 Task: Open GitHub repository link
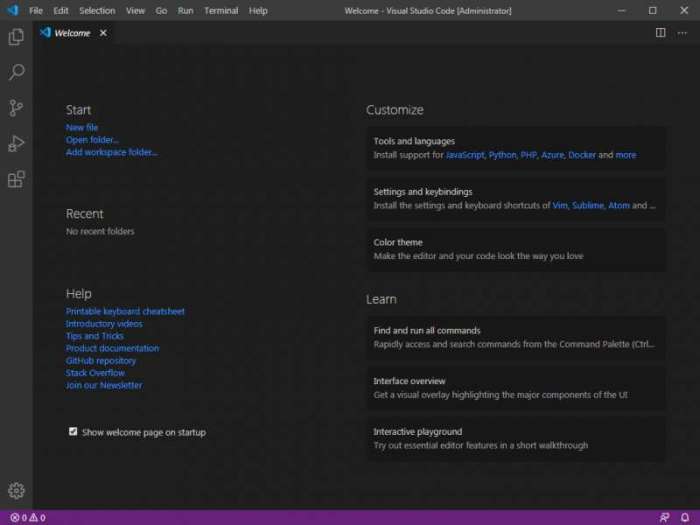100,361
